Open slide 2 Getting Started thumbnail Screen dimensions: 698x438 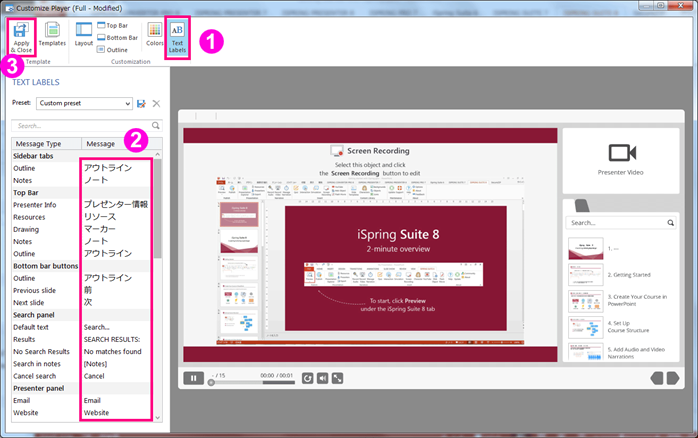point(586,275)
